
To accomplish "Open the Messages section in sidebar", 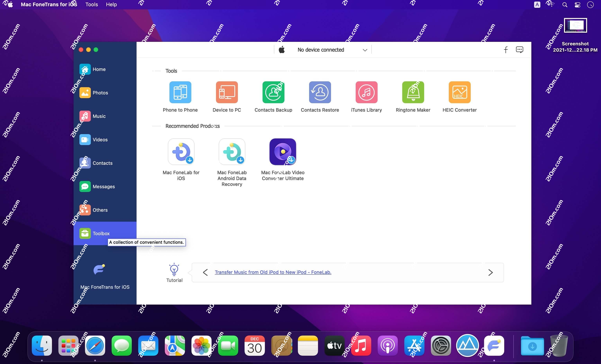I will pos(104,186).
